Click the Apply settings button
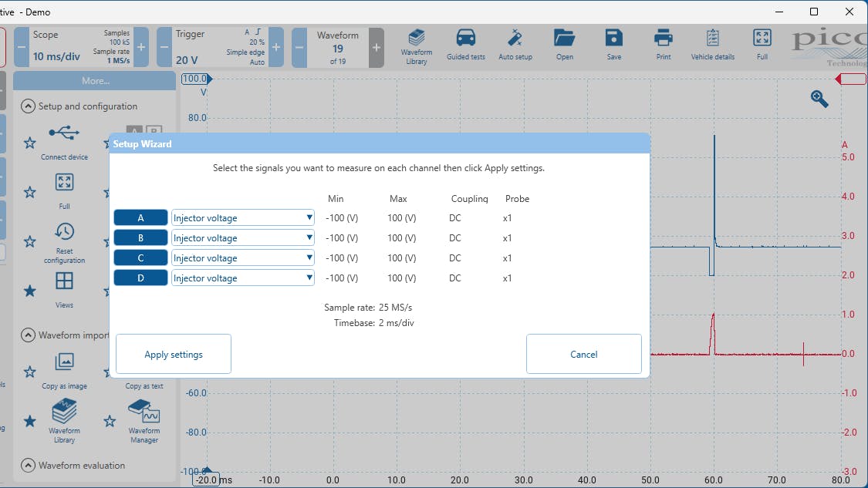This screenshot has width=868, height=488. coord(174,355)
